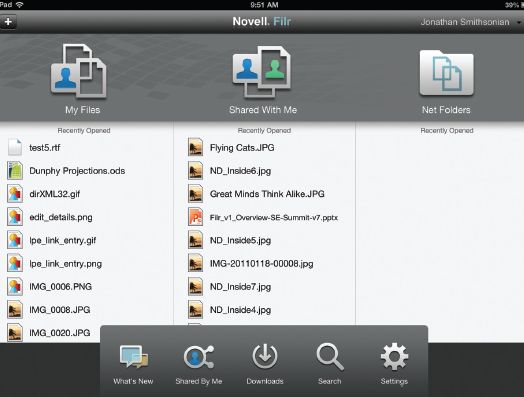Viewport: 524px width, 397px height.
Task: Open file name ND_Inside6.jpg
Action: [240, 171]
